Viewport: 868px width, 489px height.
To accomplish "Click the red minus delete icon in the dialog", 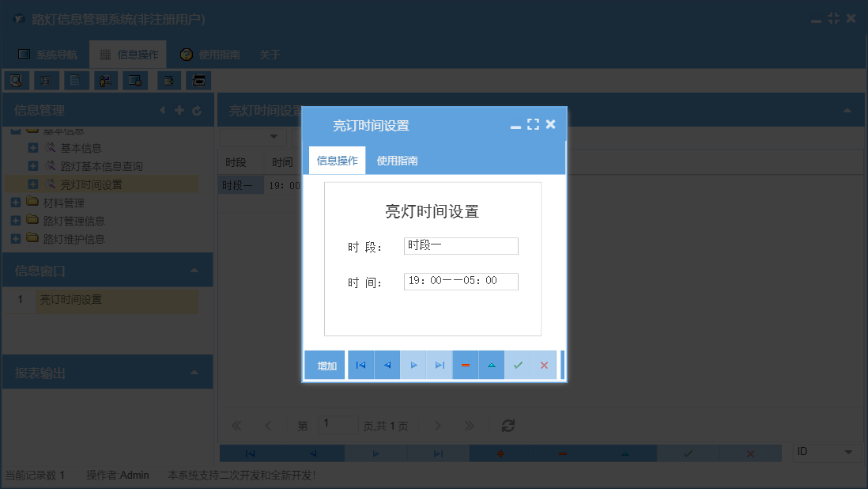I will point(466,365).
